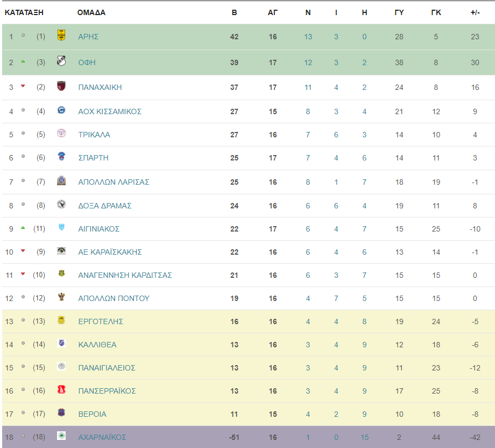The width and height of the screenshot is (495, 448).
Task: Click the ΑΧΑΡΝΑΪΚΟΣ team logo
Action: 61,436
